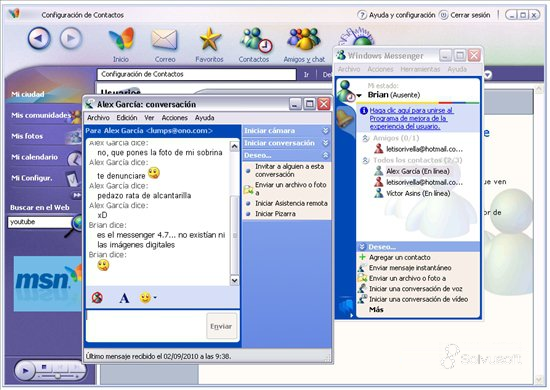Open the emoticon dropdown arrow
Screen dimensions: 550x390
pos(155,298)
